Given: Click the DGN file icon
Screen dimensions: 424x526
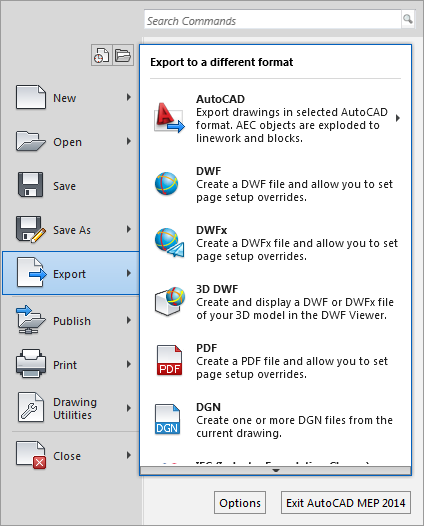Looking at the screenshot, I should pyautogui.click(x=167, y=419).
